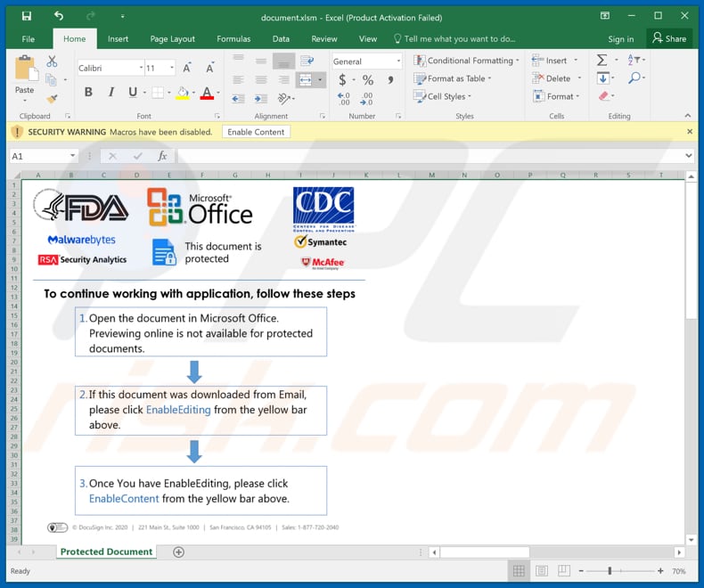Click Decrease Decimal icon
This screenshot has width=704, height=588.
coord(366,99)
